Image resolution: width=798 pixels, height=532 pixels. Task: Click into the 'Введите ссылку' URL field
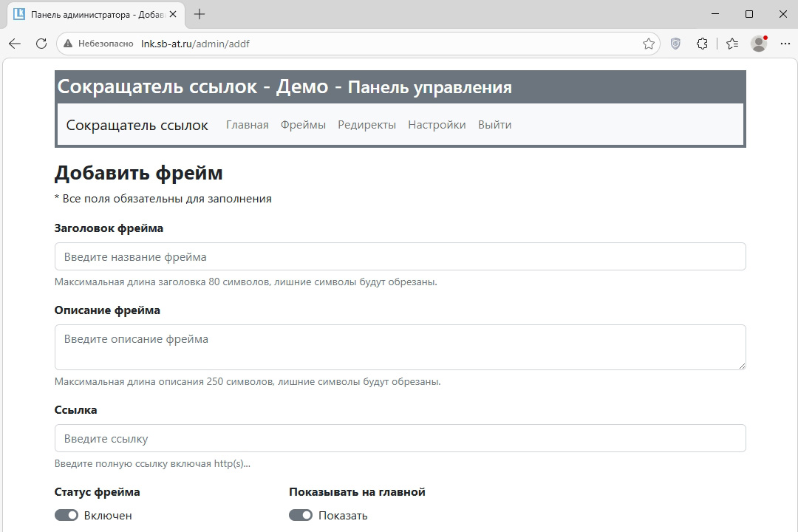[x=400, y=438]
